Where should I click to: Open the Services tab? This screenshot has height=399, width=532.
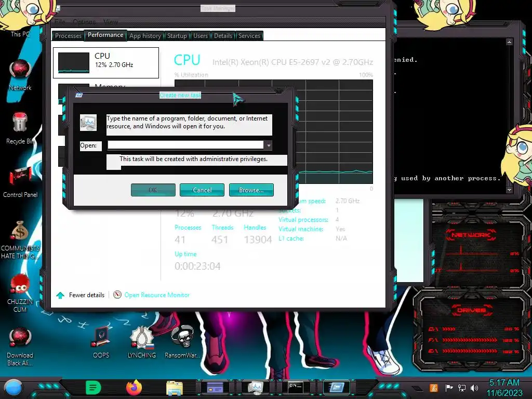click(x=249, y=36)
